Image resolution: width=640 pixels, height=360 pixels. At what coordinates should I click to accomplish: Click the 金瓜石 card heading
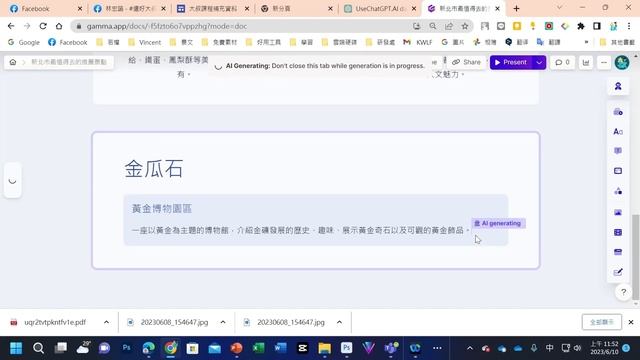153,169
